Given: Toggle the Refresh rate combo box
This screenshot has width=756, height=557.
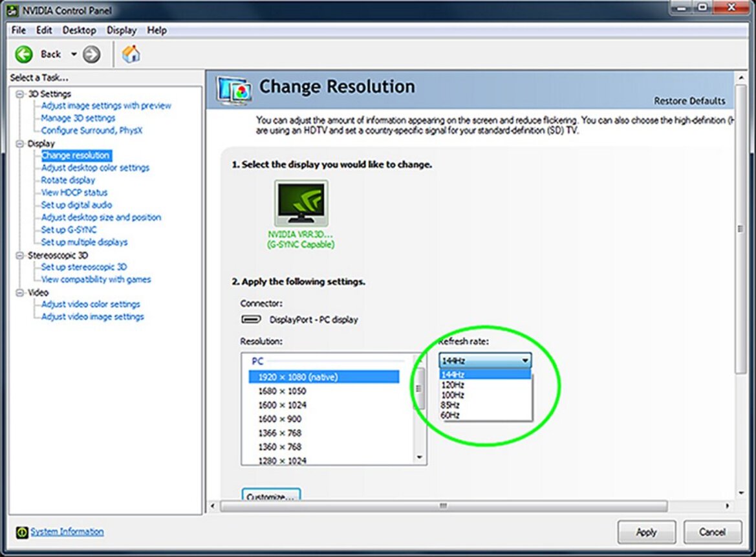Looking at the screenshot, I should pos(485,361).
